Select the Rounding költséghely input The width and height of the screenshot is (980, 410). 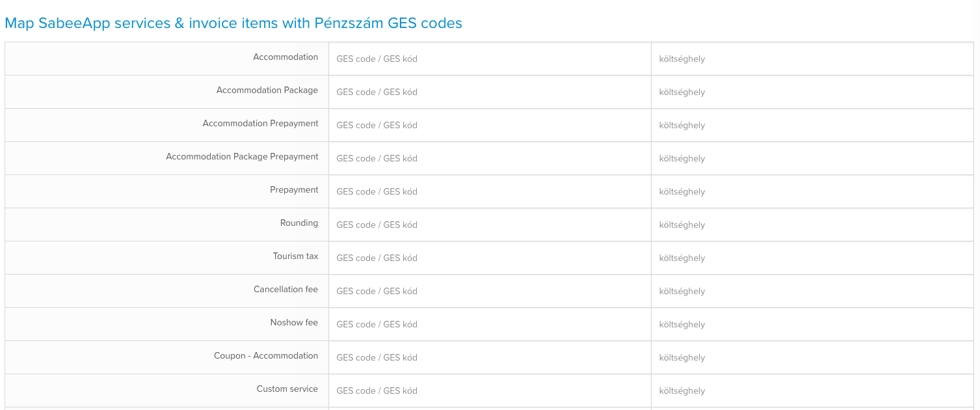[813, 225]
